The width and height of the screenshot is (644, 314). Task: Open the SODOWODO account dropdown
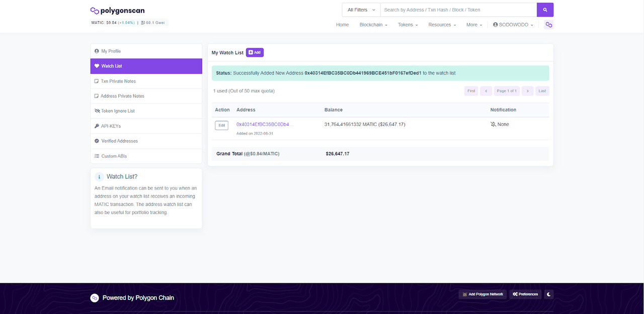(x=512, y=25)
